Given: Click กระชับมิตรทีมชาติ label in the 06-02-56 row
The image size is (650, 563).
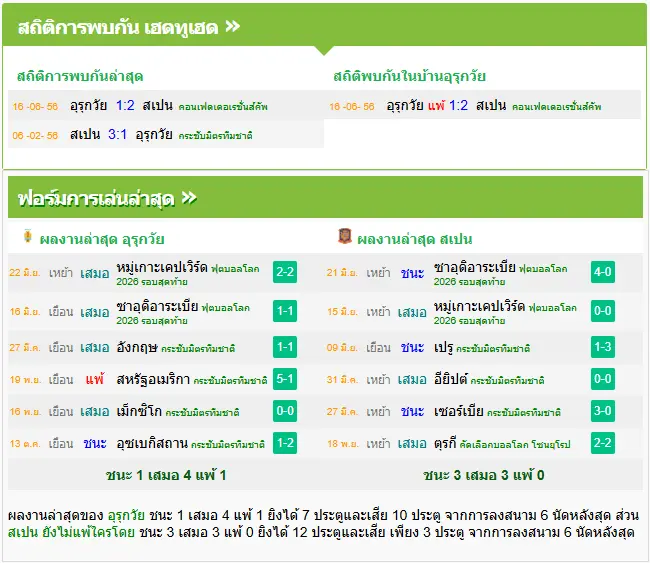Looking at the screenshot, I should [x=216, y=136].
